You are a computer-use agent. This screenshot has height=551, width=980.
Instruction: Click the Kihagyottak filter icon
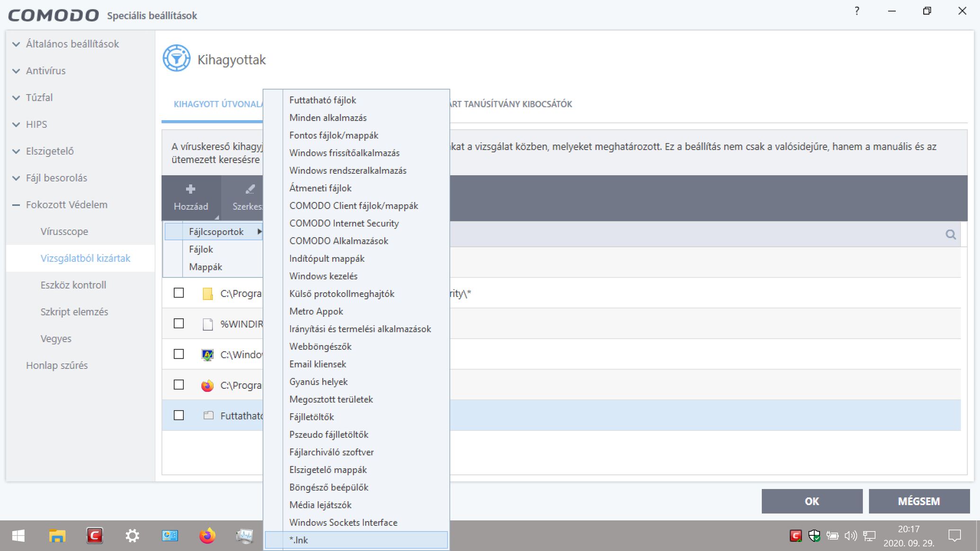coord(177,59)
